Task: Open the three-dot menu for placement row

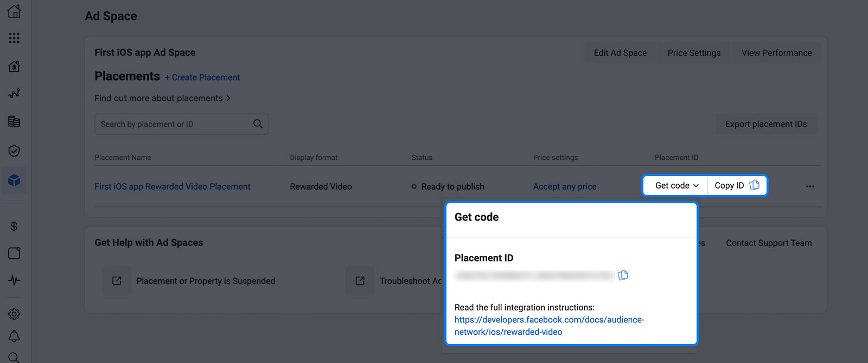Action: [810, 186]
